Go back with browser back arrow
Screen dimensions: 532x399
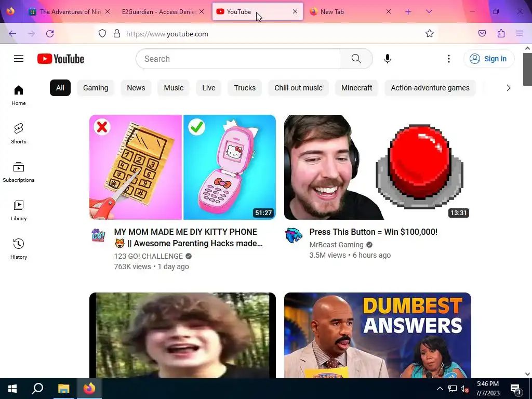12,34
